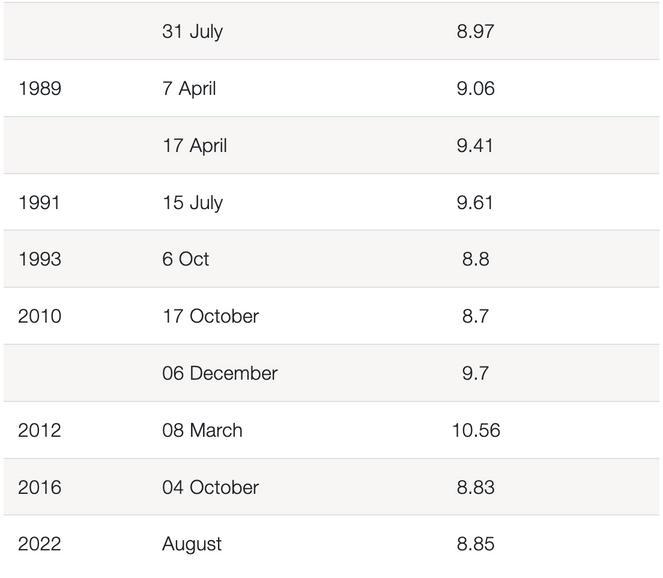Click the 9.7 value cell
Image resolution: width=663 pixels, height=578 pixels.
[475, 373]
